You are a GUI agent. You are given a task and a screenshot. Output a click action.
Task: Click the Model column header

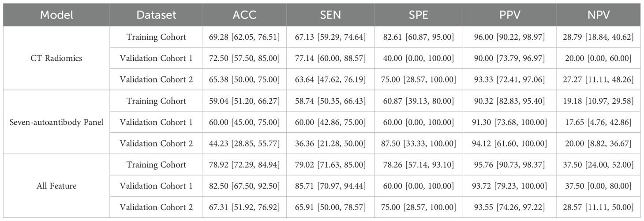point(56,15)
